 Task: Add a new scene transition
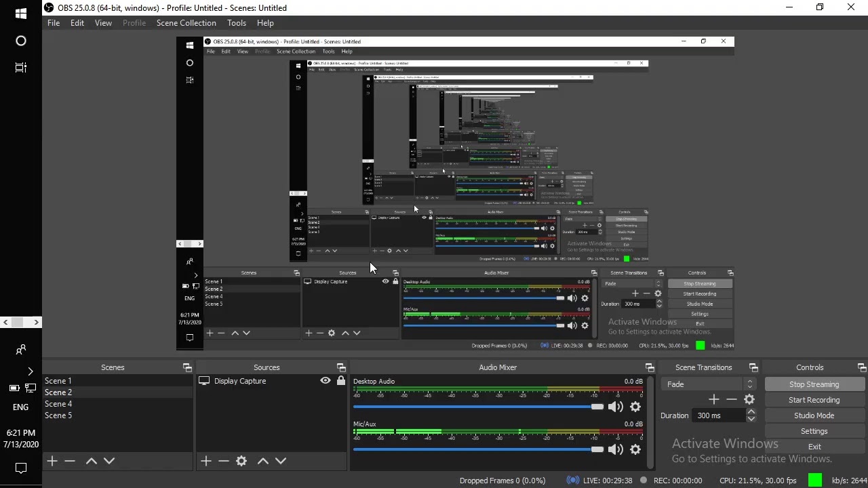[713, 400]
